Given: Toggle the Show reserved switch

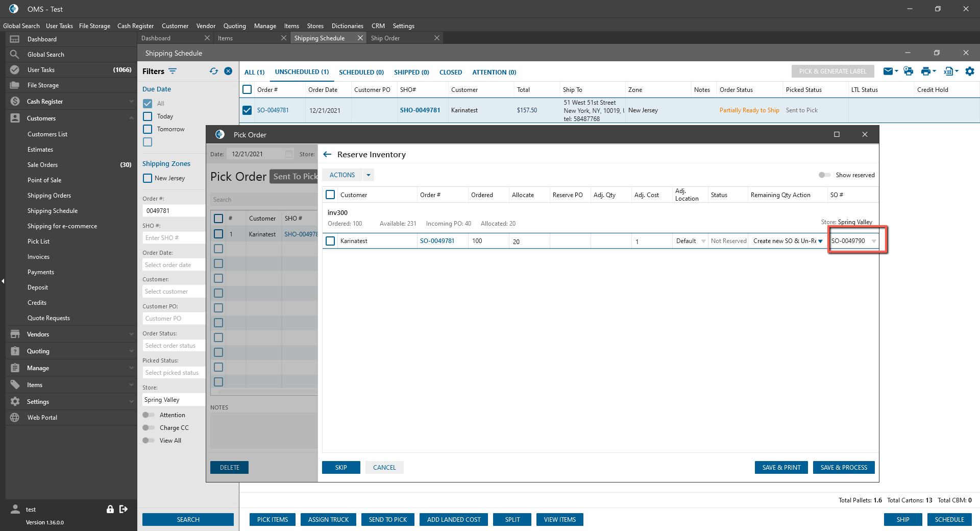Looking at the screenshot, I should pos(824,175).
